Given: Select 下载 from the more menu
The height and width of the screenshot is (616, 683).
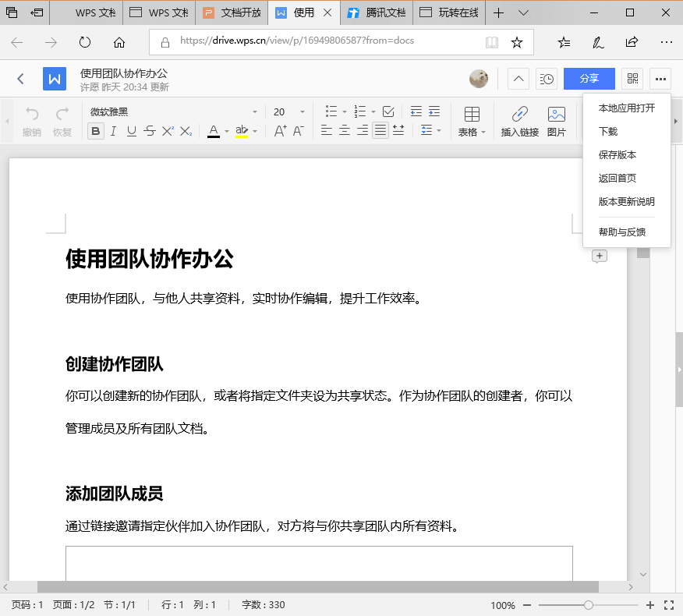Looking at the screenshot, I should 608,132.
